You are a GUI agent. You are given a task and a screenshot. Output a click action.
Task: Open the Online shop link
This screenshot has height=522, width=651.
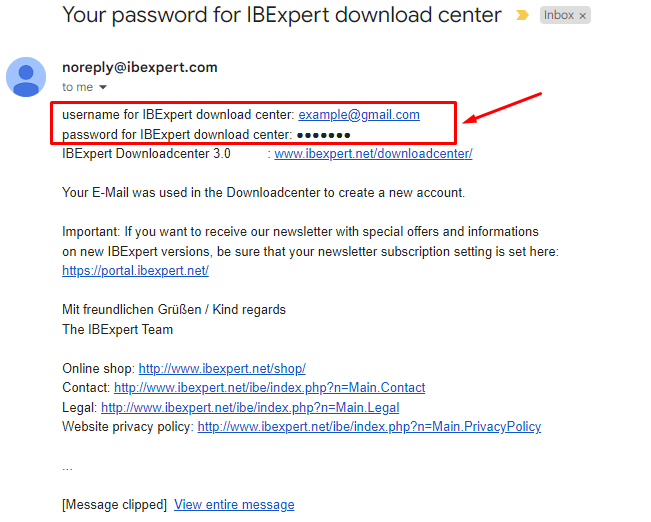click(x=222, y=369)
